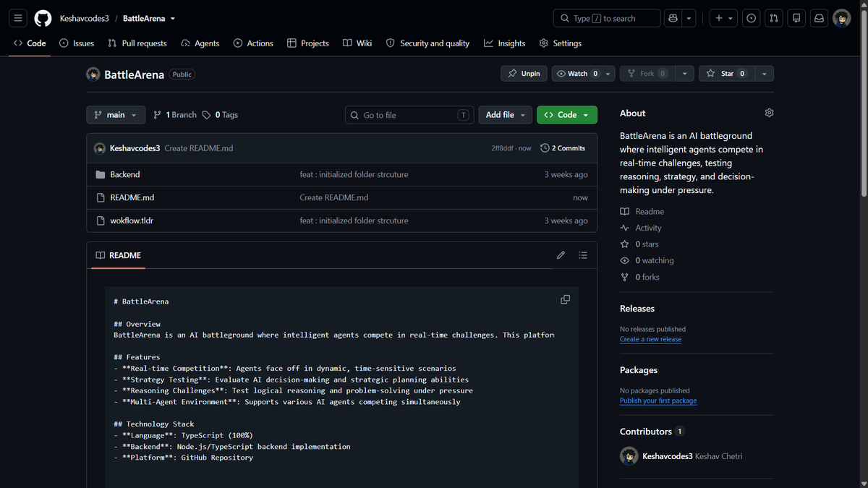View the 2 Commits history
The width and height of the screenshot is (868, 488).
coord(563,148)
